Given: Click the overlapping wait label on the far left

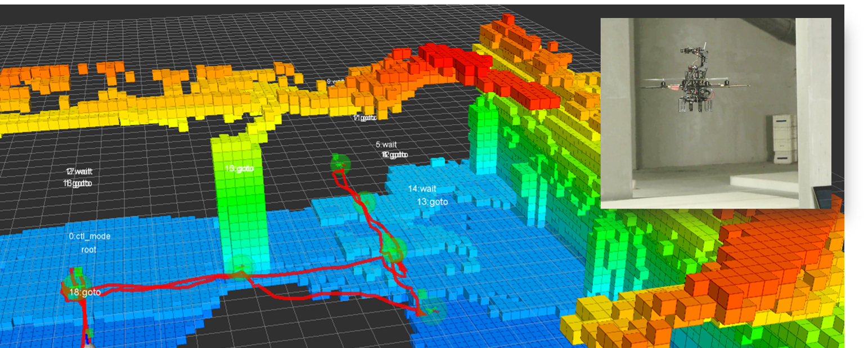Looking at the screenshot, I should (x=79, y=172).
